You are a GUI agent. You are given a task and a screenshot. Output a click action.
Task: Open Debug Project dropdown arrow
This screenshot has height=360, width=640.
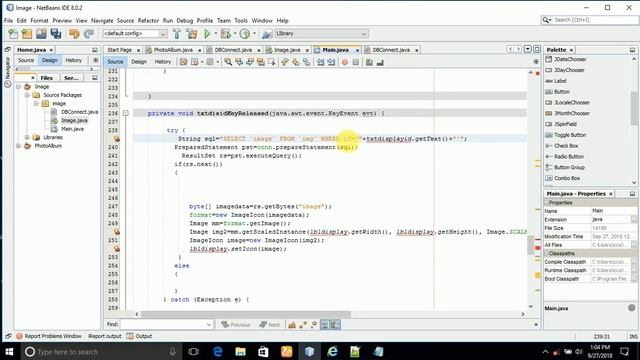point(235,33)
